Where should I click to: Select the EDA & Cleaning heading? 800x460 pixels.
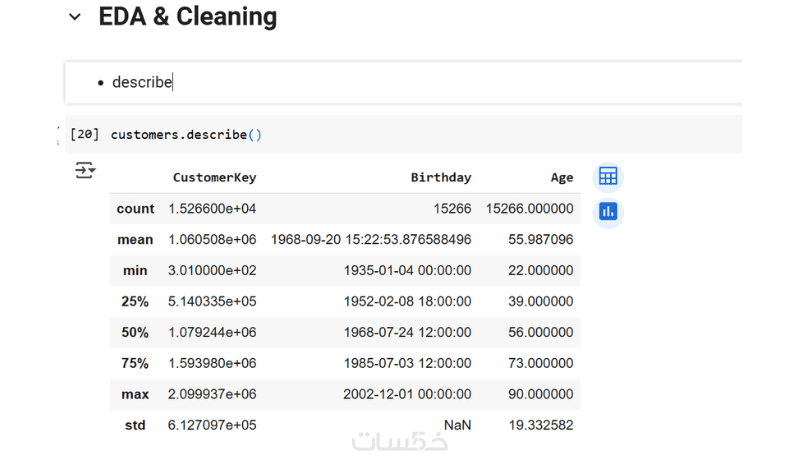pyautogui.click(x=187, y=17)
